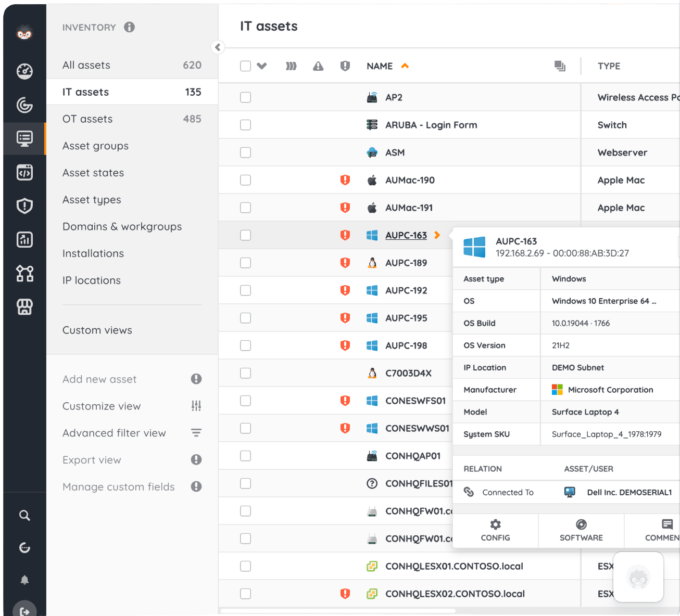Viewport: 680px width, 616px height.
Task: Click the Windows icon of CONESWFS01 row
Action: 372,401
